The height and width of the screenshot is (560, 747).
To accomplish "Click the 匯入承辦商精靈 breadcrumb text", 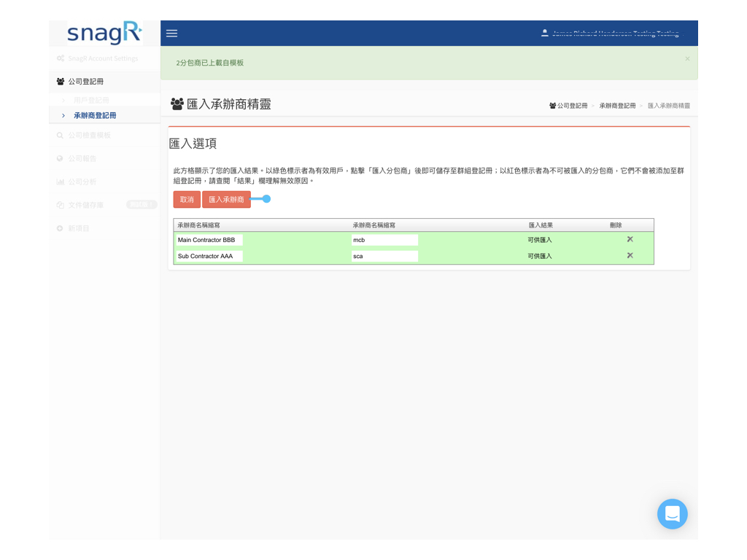I will click(669, 106).
